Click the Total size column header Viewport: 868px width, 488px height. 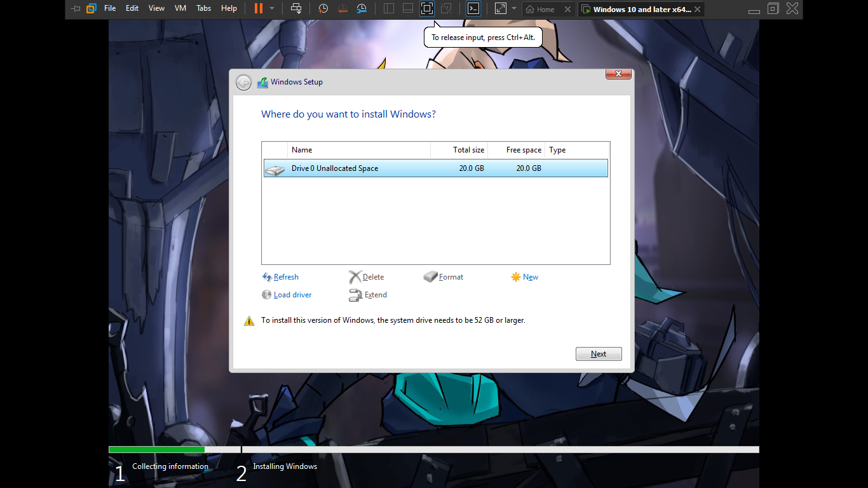click(x=459, y=150)
